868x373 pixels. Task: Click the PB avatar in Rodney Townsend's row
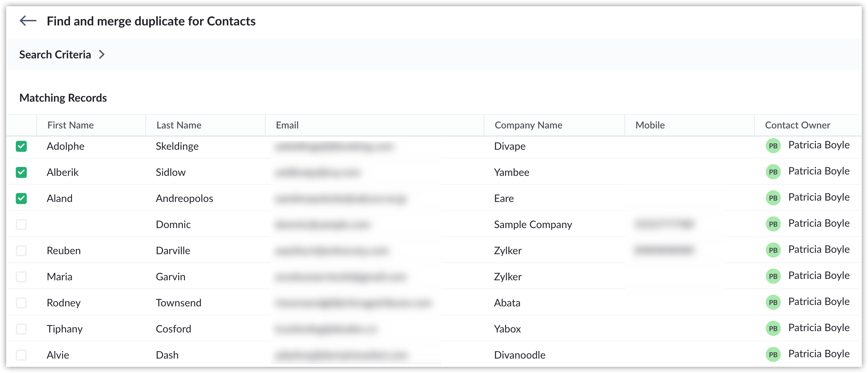pyautogui.click(x=773, y=302)
